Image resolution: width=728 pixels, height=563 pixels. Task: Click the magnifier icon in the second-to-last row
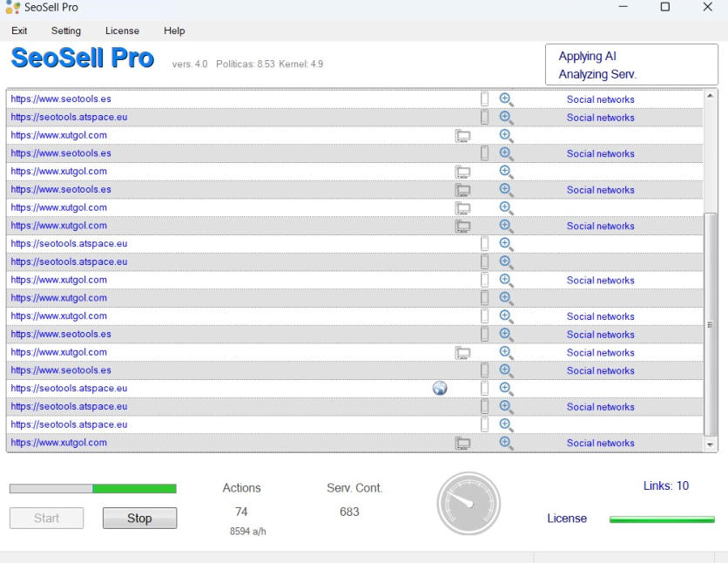click(506, 424)
